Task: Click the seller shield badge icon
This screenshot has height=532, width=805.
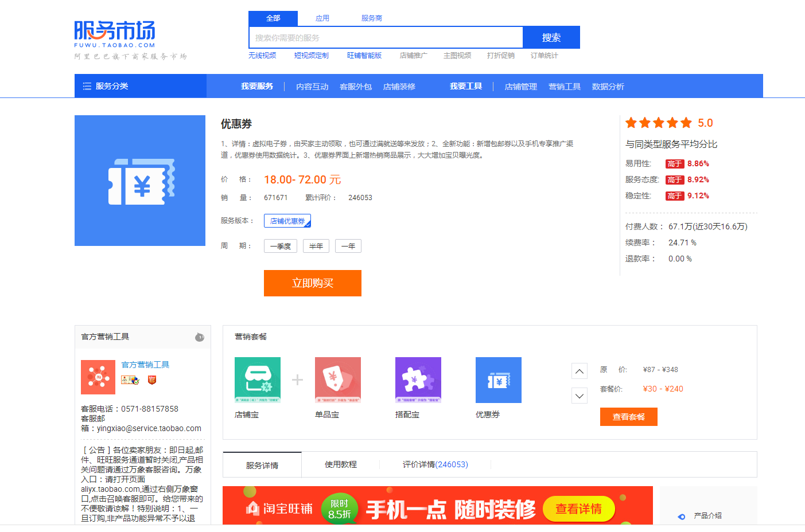Action: pos(152,380)
